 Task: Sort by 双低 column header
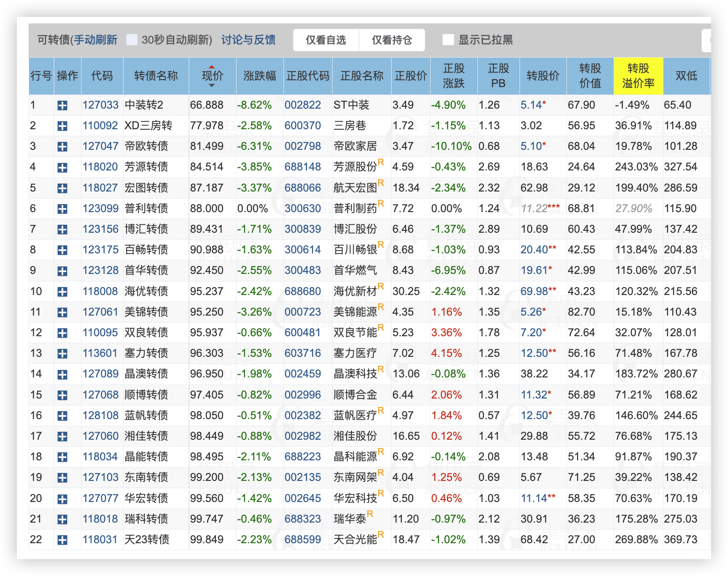pos(686,76)
